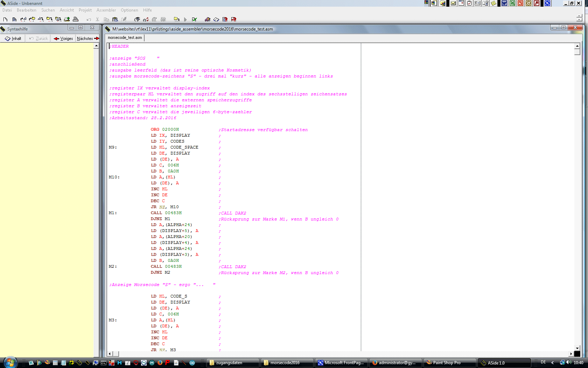Click the open book icon
Image resolution: width=588 pixels, height=368 pixels.
[216, 19]
